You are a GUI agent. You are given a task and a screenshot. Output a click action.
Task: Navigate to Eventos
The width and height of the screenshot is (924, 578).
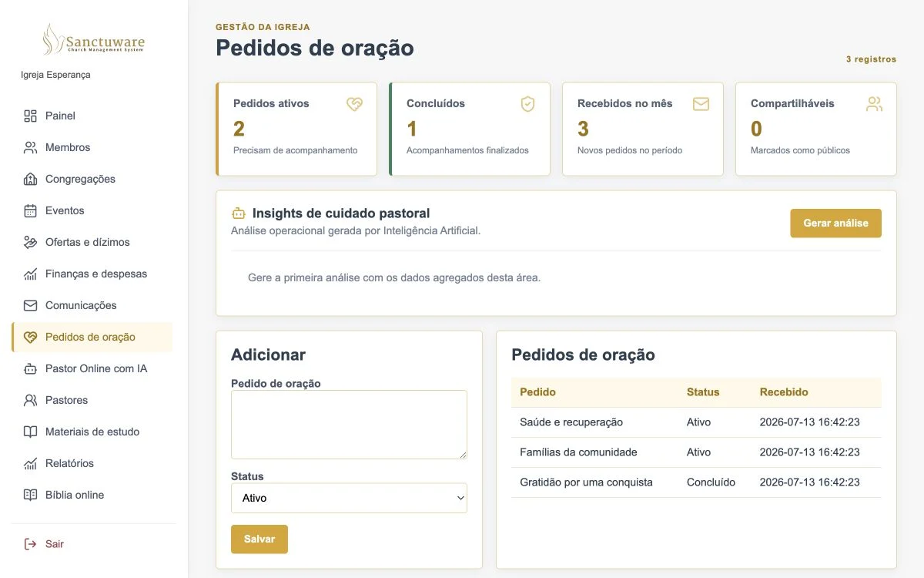pyautogui.click(x=92, y=210)
